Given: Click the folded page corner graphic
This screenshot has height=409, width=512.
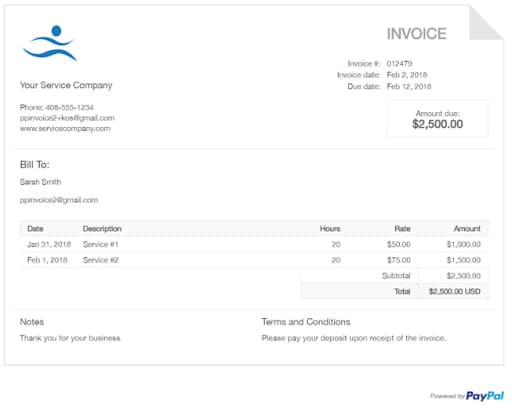Looking at the screenshot, I should [486, 23].
